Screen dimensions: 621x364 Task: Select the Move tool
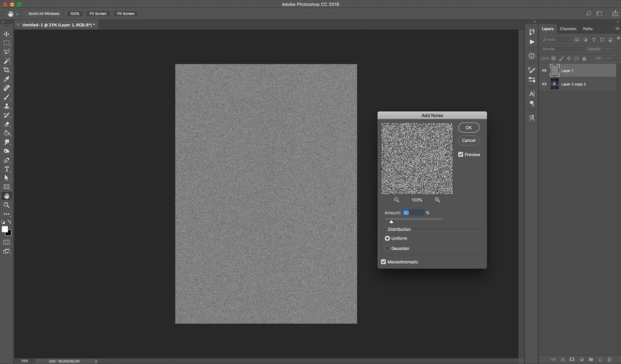coord(7,34)
